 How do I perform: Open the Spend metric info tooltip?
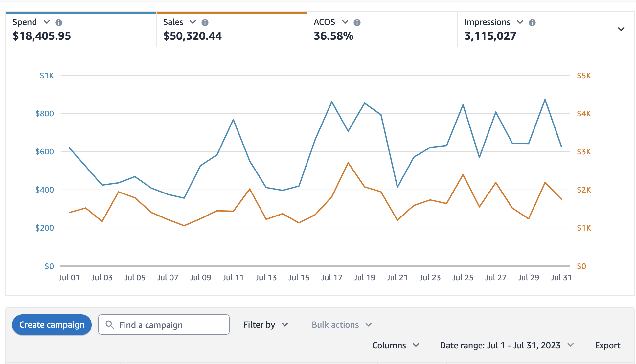(59, 22)
